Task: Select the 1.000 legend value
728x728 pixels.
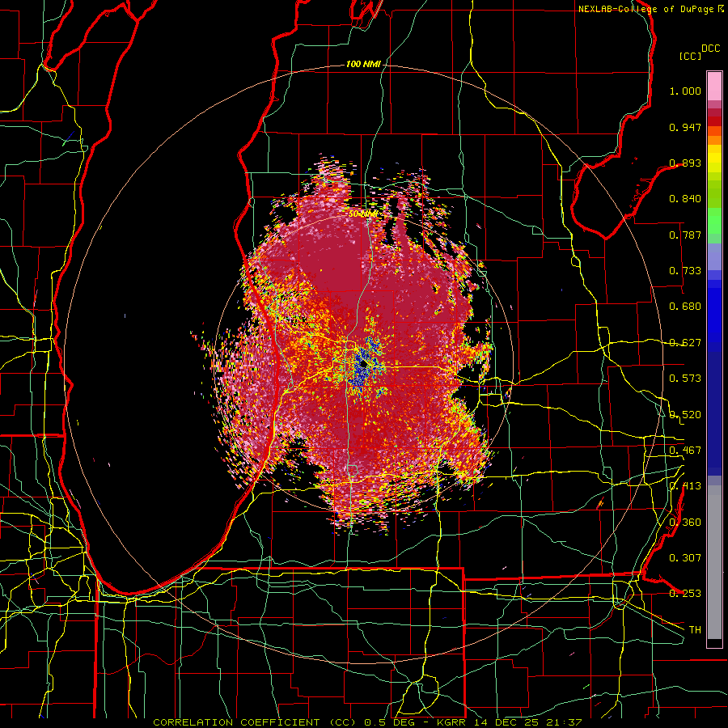Action: (685, 91)
